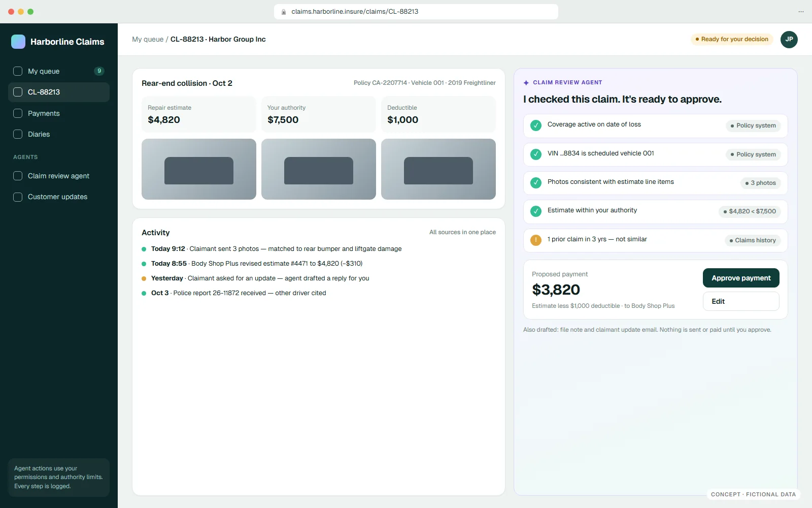The image size is (812, 508).
Task: Click the My queue count badge 9
Action: (x=99, y=71)
